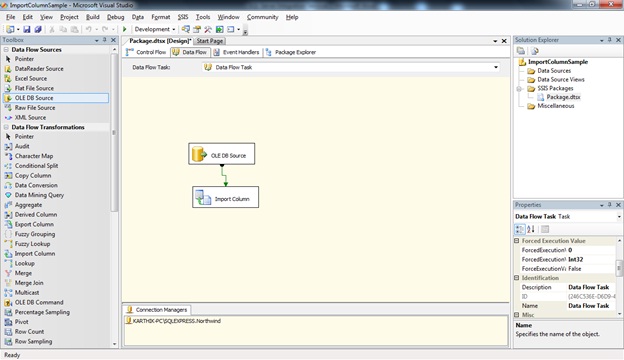624x360 pixels.
Task: Click the Description property value field
Action: tap(591, 287)
